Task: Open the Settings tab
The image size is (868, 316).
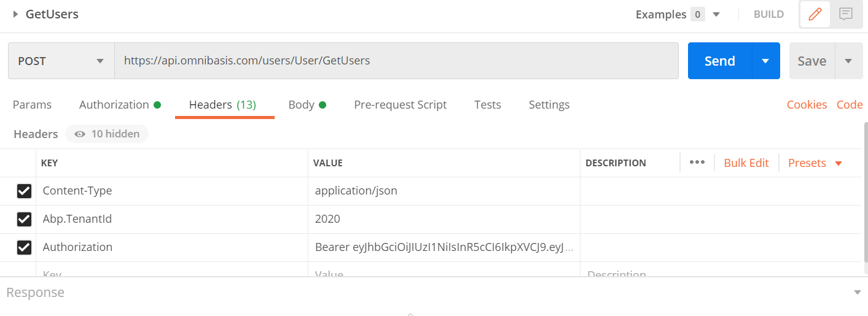Action: [549, 105]
